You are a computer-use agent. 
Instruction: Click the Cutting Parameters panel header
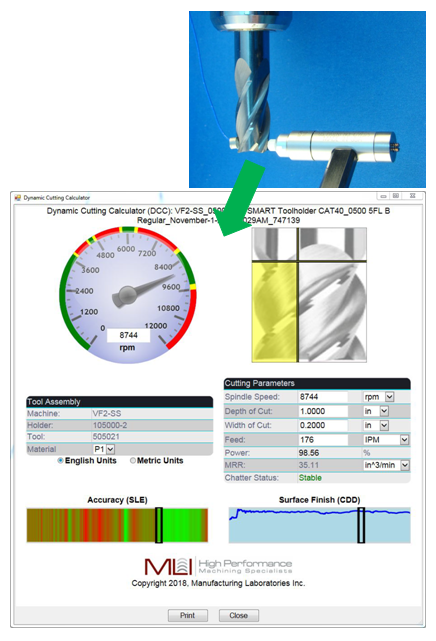(x=317, y=383)
